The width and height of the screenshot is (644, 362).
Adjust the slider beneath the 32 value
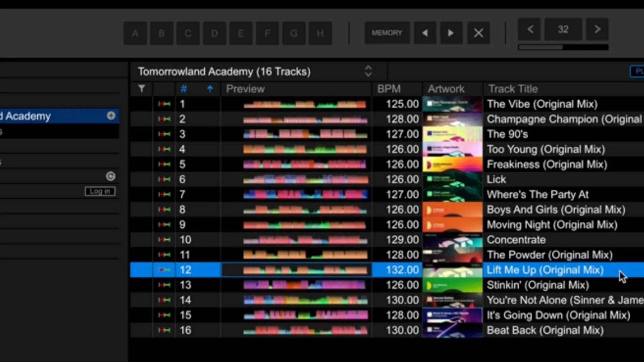(563, 47)
